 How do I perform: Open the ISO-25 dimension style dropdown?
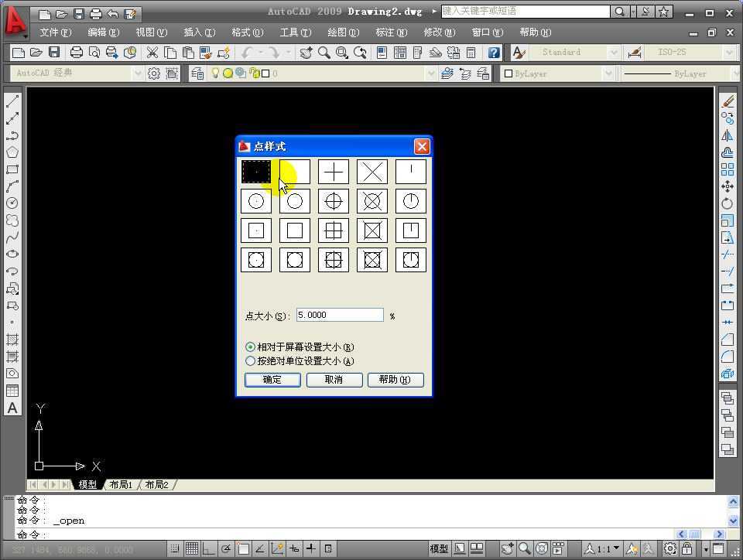coord(730,52)
